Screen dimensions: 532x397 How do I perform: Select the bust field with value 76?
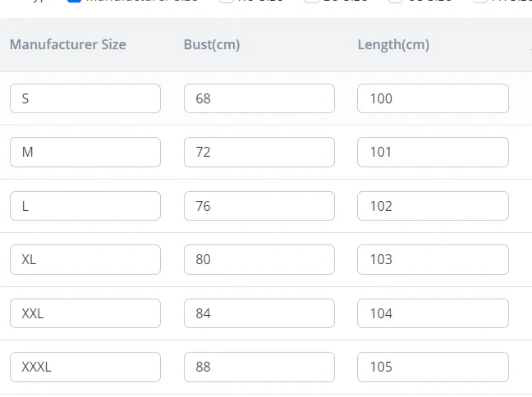pyautogui.click(x=259, y=206)
